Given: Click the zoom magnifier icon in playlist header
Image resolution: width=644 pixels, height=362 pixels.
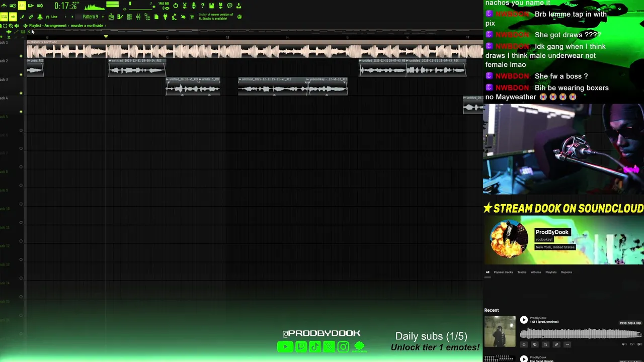Looking at the screenshot, I should [11, 26].
